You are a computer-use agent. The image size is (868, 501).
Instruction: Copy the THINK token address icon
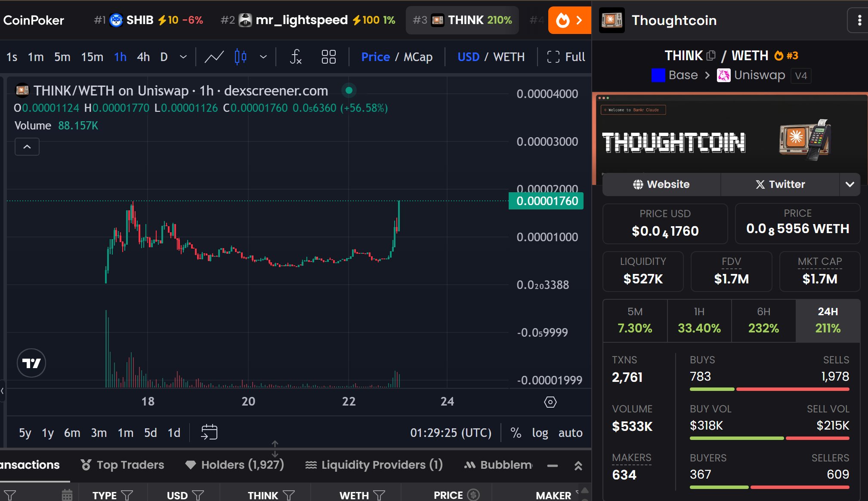coord(711,55)
